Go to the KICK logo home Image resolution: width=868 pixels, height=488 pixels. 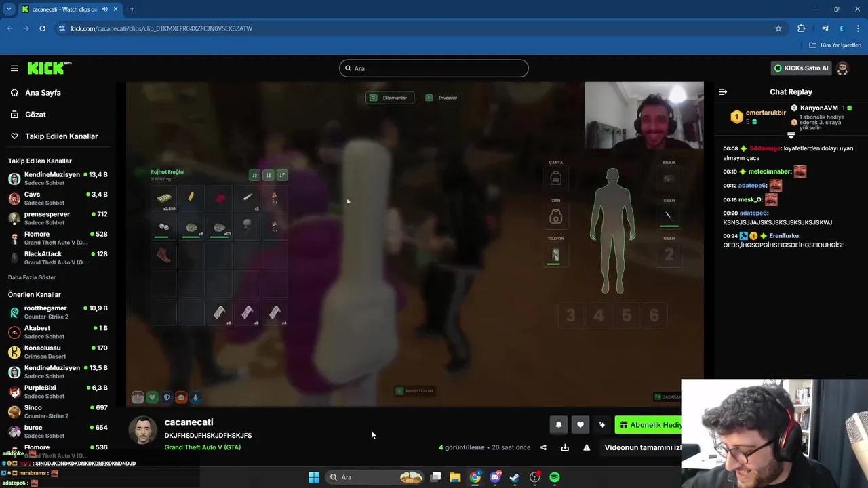50,68
